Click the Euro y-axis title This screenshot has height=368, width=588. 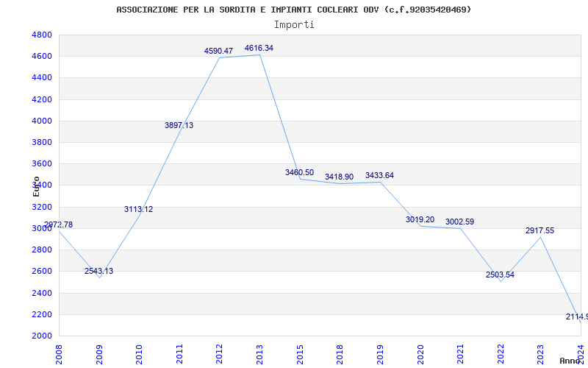pyautogui.click(x=36, y=186)
